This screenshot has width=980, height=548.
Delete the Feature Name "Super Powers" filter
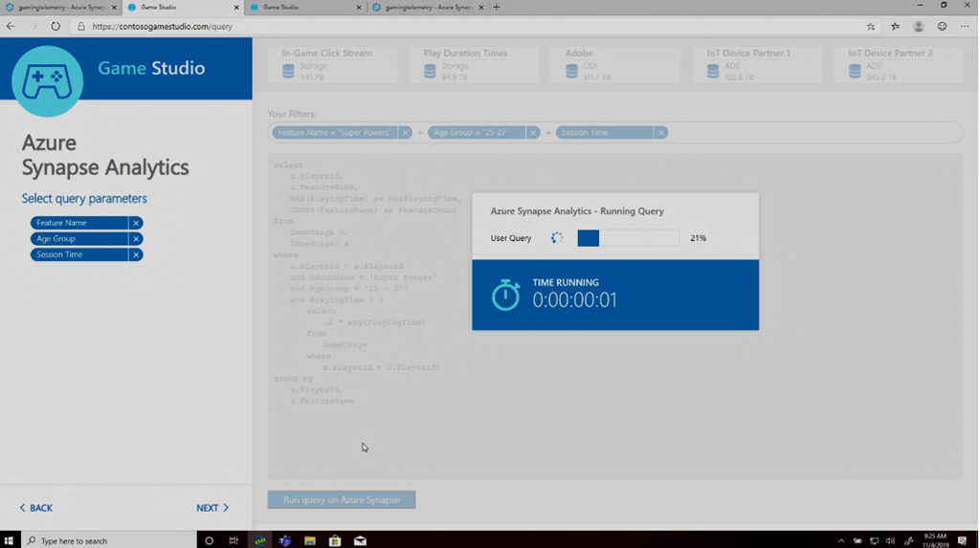click(x=405, y=133)
